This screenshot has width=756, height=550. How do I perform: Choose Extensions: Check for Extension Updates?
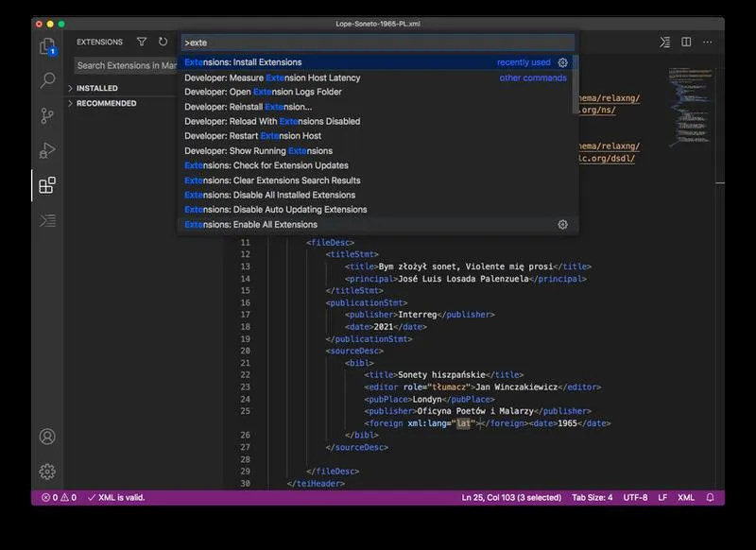377,165
